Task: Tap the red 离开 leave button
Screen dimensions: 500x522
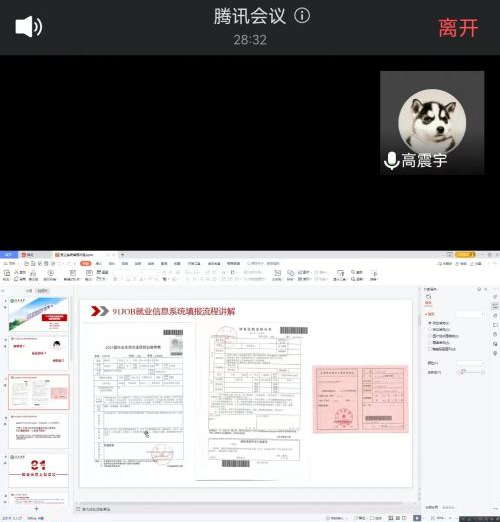Action: pyautogui.click(x=458, y=28)
